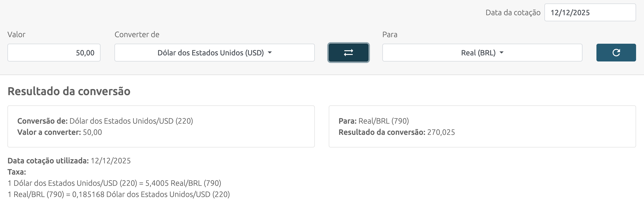The width and height of the screenshot is (644, 208).
Task: Click the caret beside Real (BRL)
Action: pos(502,53)
